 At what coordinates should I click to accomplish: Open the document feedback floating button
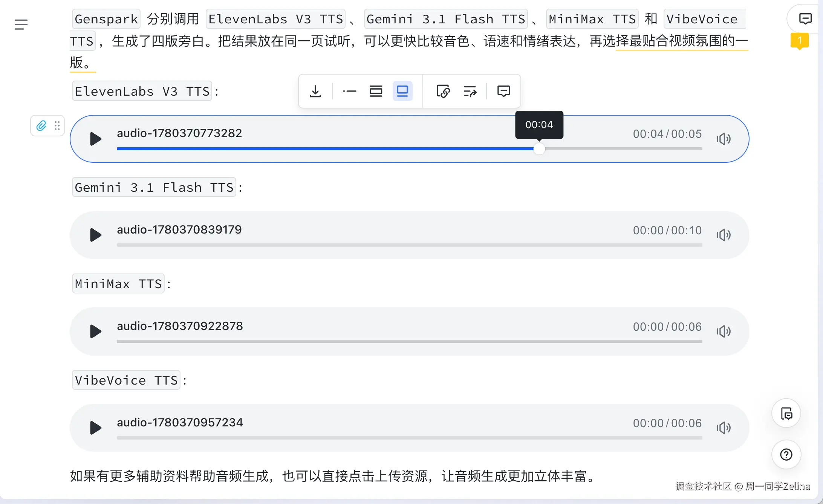[x=786, y=413]
